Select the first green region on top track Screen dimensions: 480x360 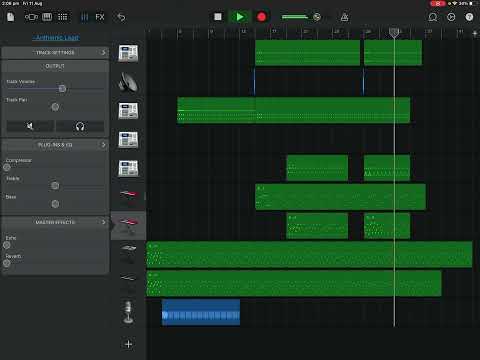[x=307, y=53]
